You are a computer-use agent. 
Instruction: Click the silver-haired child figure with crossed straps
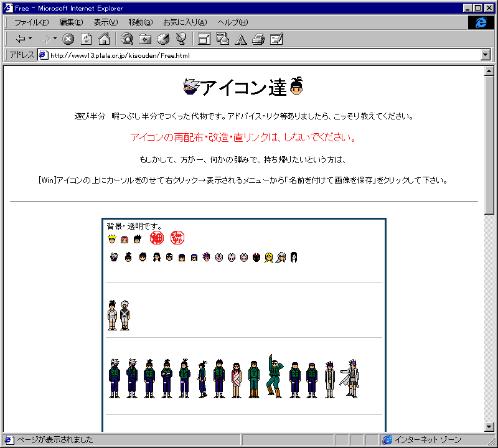coord(125,315)
